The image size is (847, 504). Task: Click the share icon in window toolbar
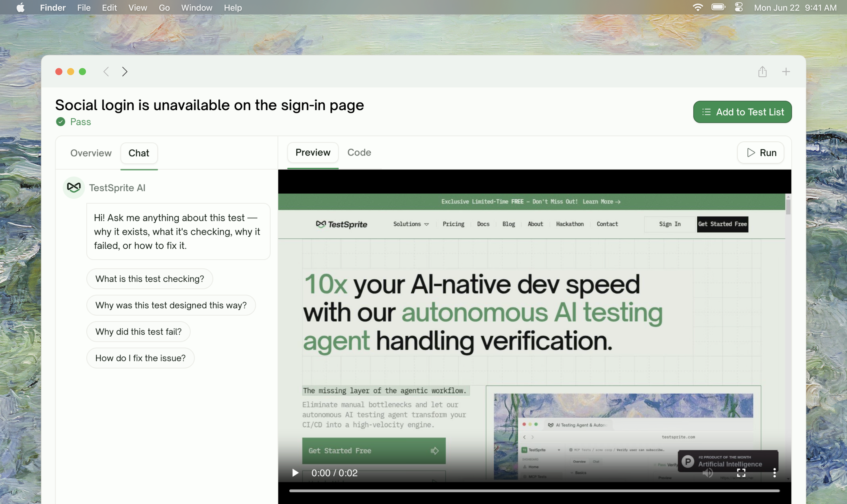762,72
